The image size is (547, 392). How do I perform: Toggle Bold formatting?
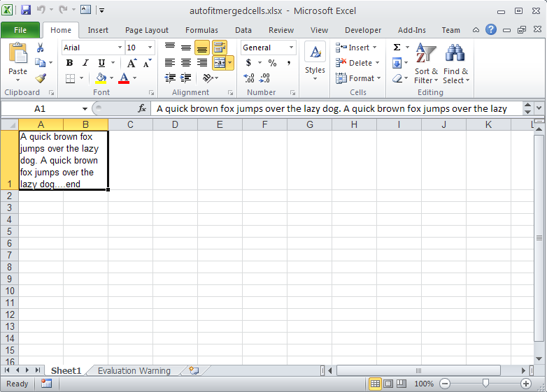[x=69, y=63]
